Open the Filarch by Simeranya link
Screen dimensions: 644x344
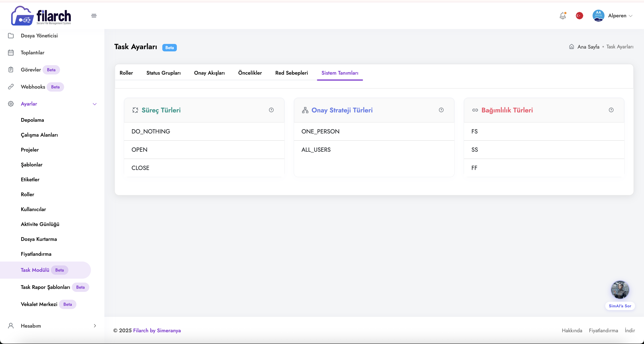(x=157, y=331)
